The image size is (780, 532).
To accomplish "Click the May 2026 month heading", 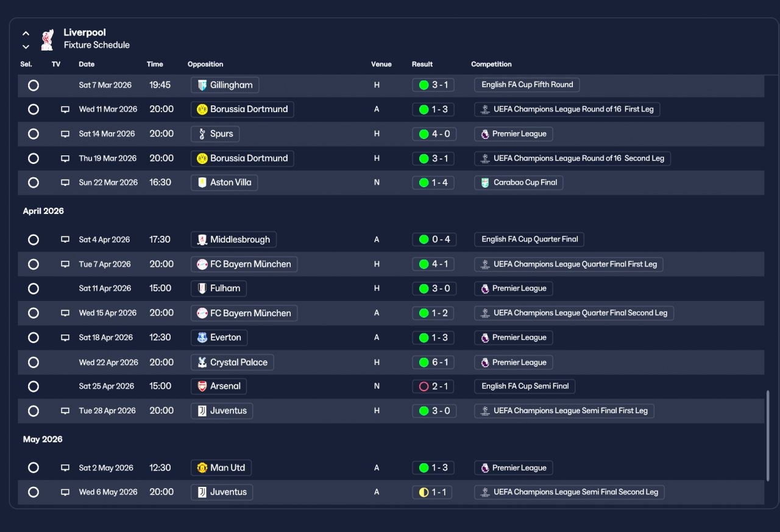I will (43, 439).
